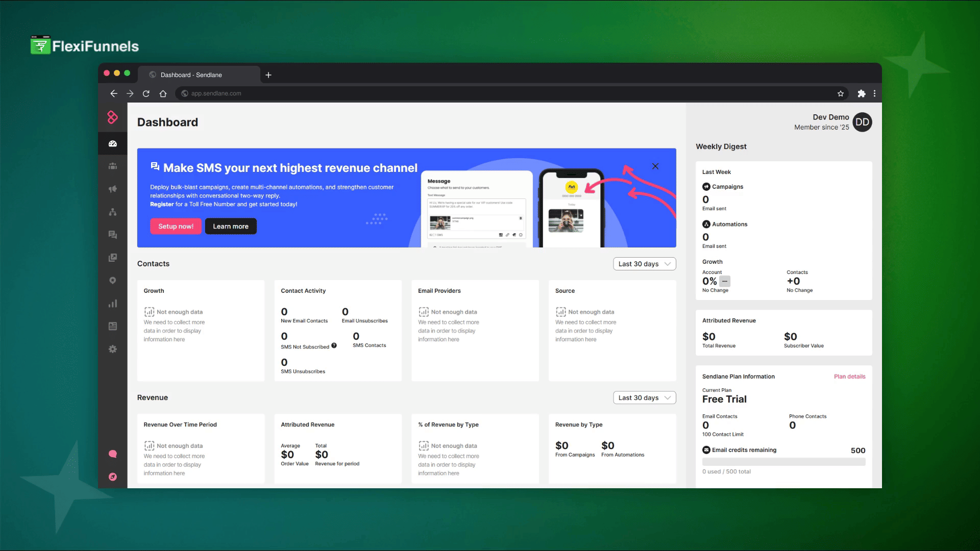Click the pink compass icon in the sidebar
980x551 pixels.
(113, 477)
